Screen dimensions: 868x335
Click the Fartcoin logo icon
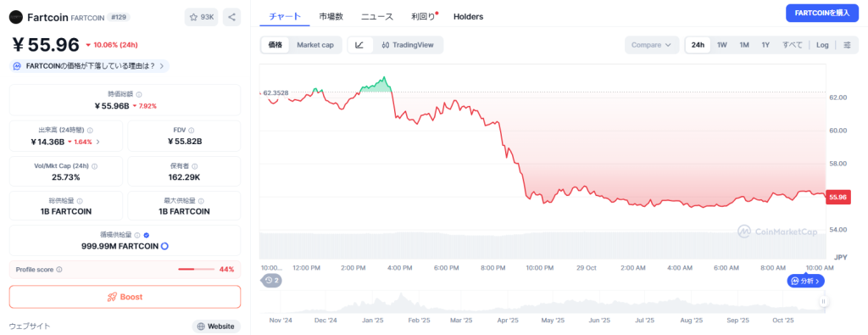(16, 17)
